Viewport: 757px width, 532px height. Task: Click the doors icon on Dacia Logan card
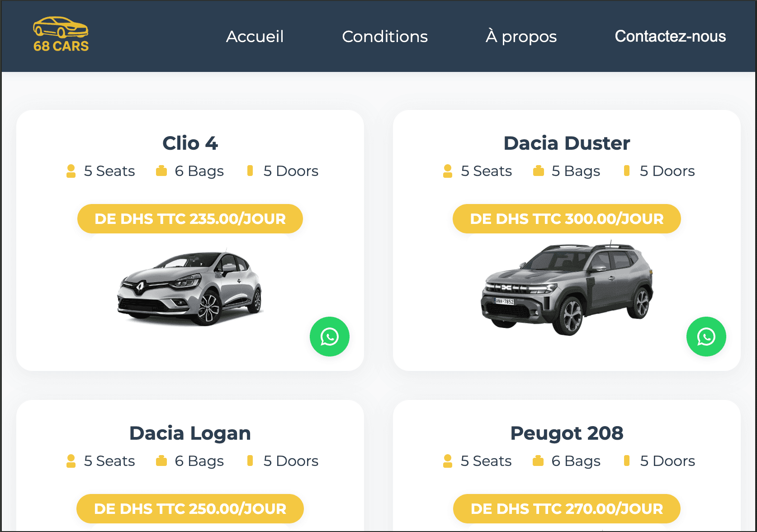click(250, 461)
